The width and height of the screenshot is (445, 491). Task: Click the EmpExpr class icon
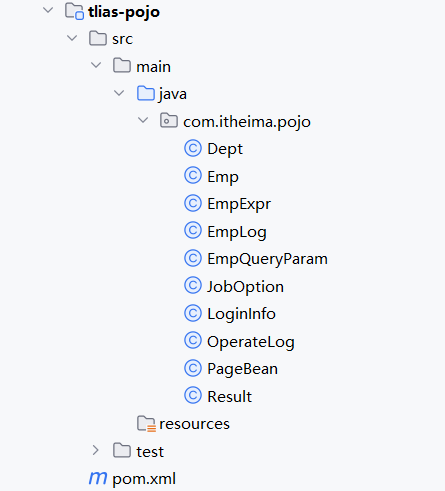click(x=193, y=203)
